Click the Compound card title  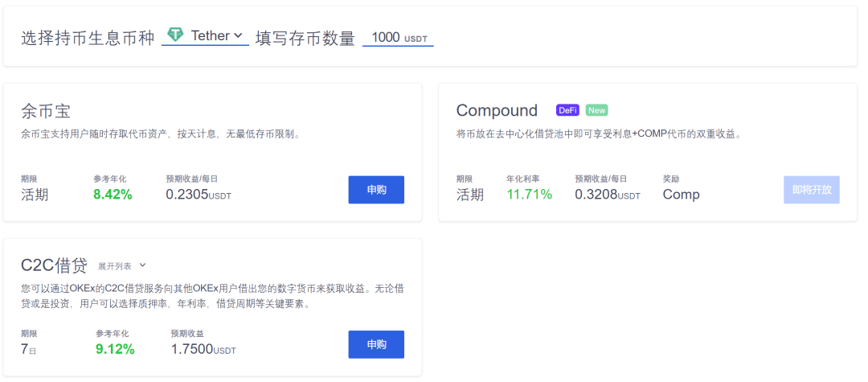(497, 110)
